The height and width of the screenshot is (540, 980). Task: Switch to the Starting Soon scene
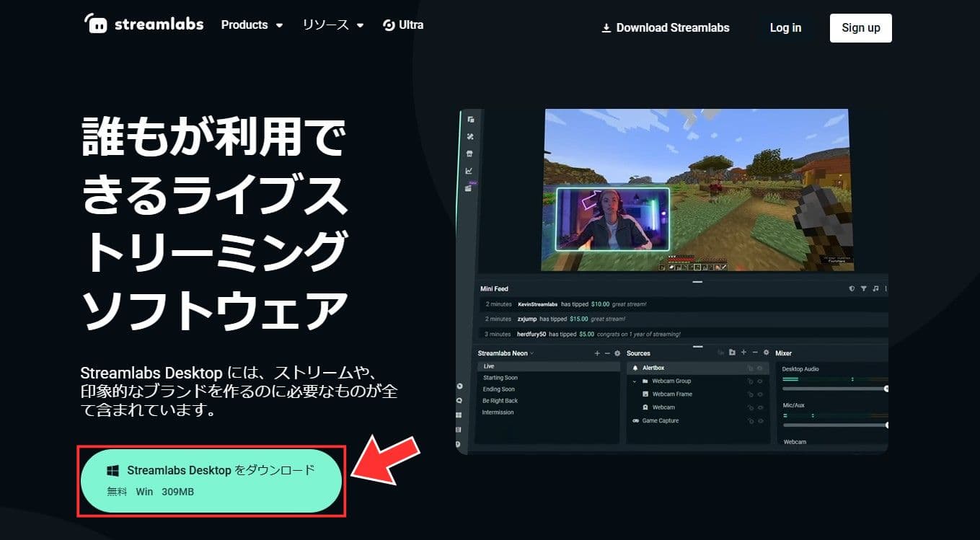500,377
